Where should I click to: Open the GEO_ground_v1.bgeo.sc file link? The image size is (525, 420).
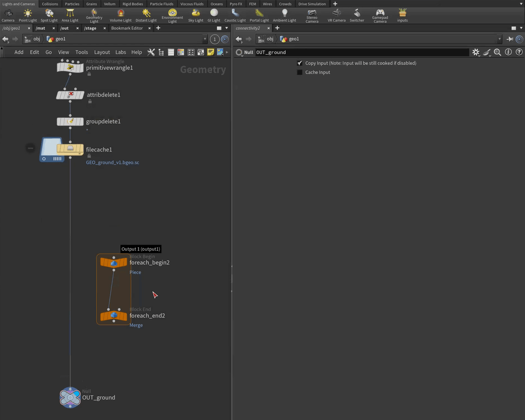point(112,163)
